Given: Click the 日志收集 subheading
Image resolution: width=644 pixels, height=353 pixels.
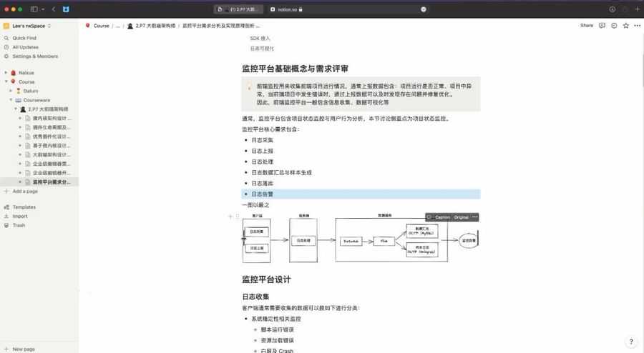Looking at the screenshot, I should [255, 297].
